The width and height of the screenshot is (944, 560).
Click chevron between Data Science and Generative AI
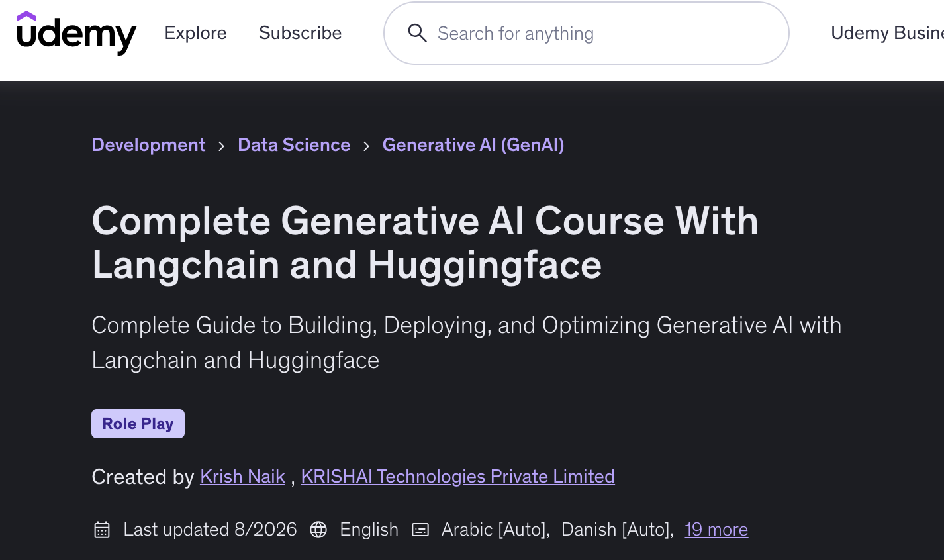[x=366, y=146]
